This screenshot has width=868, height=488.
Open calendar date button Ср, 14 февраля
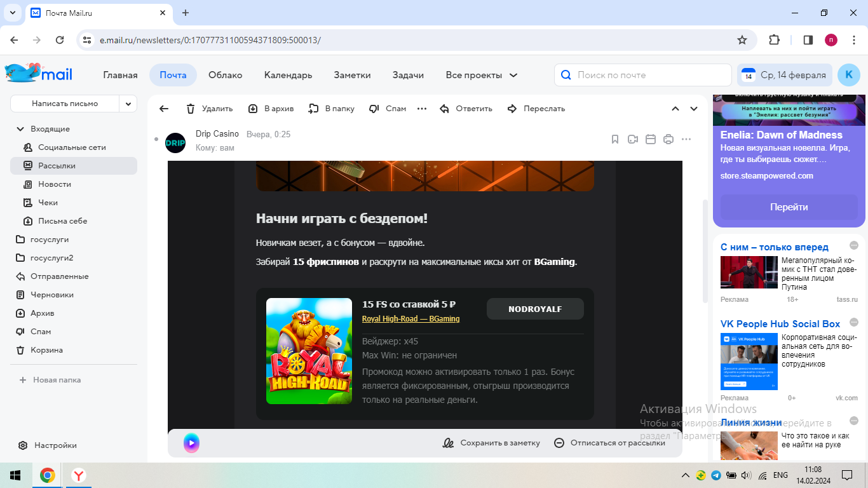(785, 75)
